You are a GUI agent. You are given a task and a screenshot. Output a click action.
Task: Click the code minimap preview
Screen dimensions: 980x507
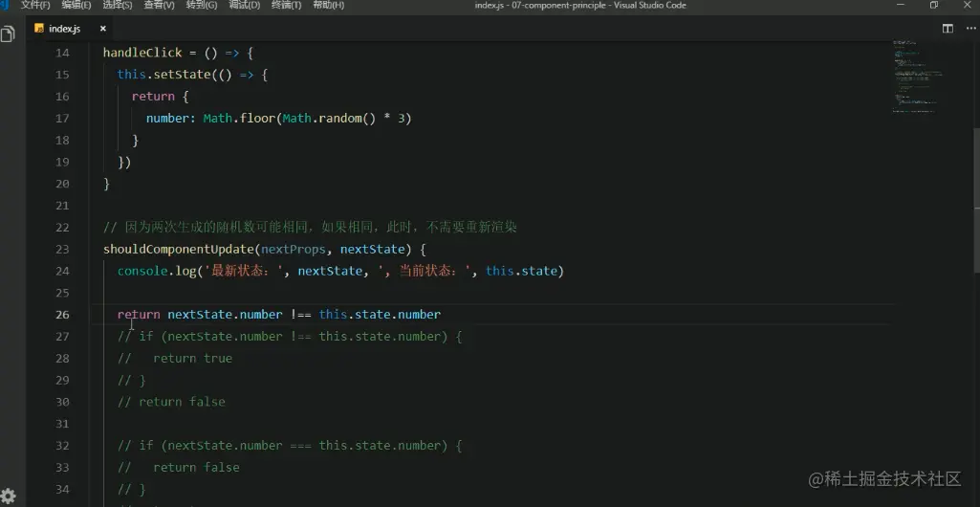tap(918, 77)
